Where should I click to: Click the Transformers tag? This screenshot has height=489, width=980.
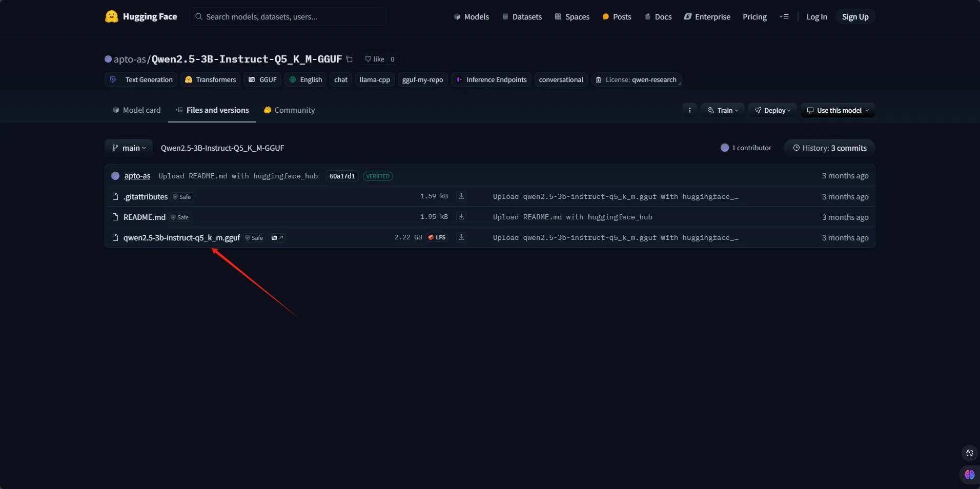click(210, 79)
